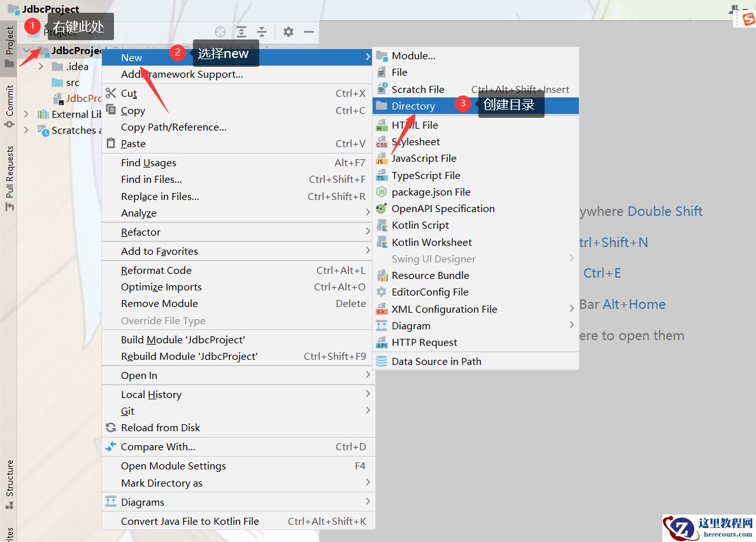Choose Replace in Files entry

tap(238, 196)
